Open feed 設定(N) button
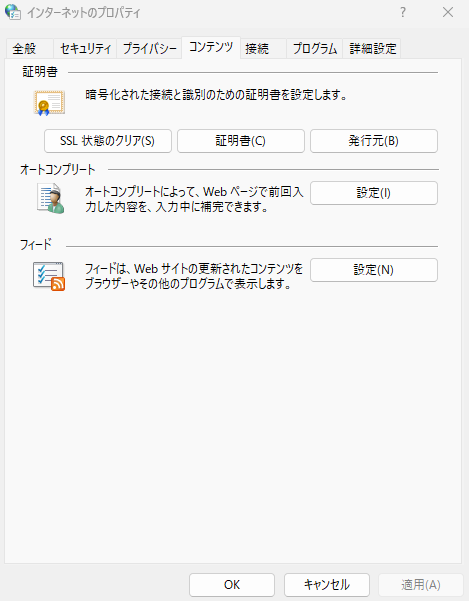 coord(374,270)
